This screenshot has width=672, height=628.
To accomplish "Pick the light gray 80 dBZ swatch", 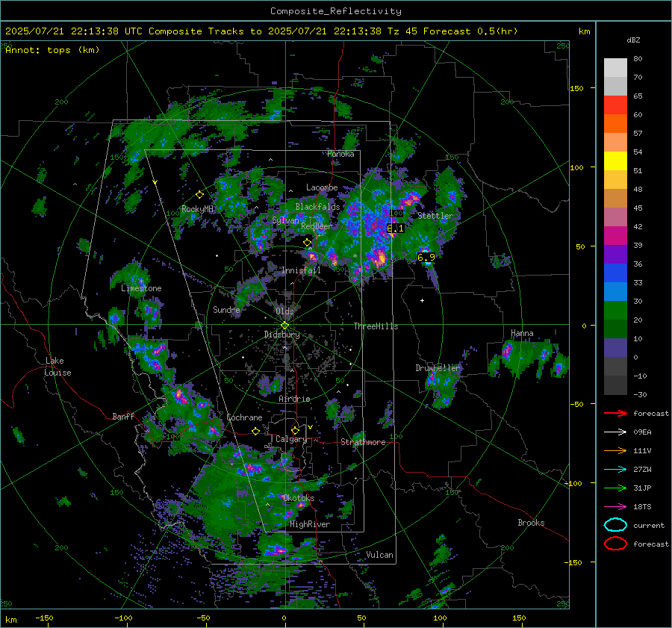I will click(x=615, y=67).
